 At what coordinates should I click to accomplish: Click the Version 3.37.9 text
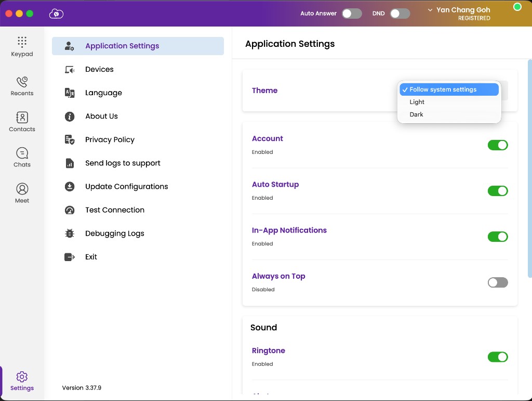coord(82,387)
